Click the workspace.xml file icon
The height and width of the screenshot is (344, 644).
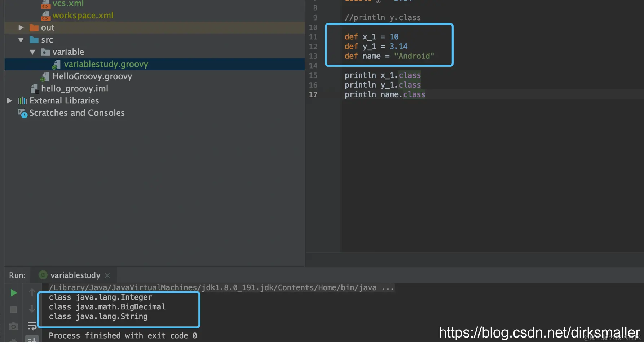tap(45, 16)
